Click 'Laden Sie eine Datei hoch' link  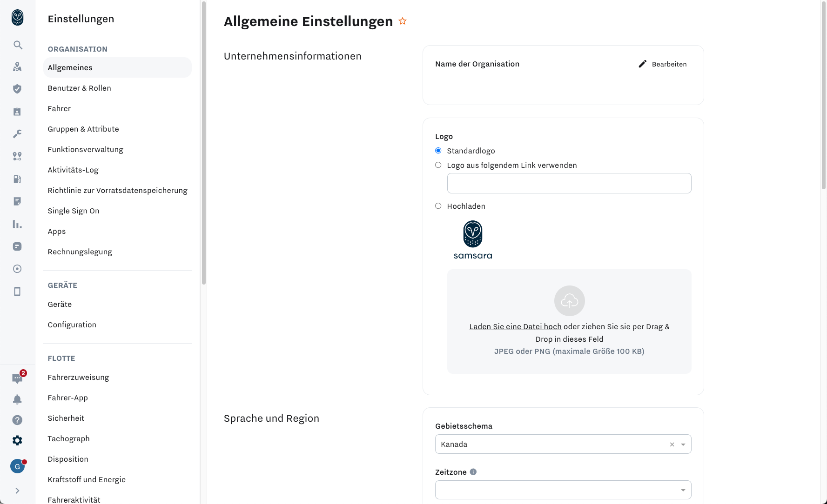(x=515, y=326)
